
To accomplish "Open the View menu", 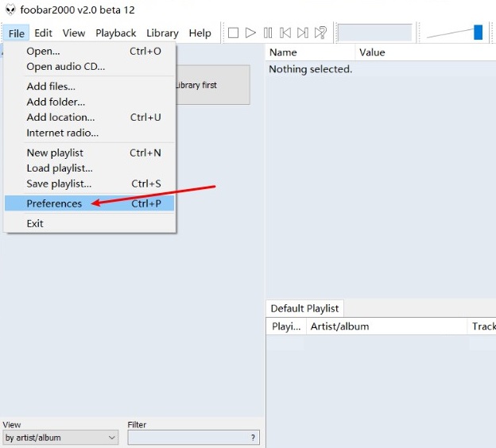I will [74, 33].
